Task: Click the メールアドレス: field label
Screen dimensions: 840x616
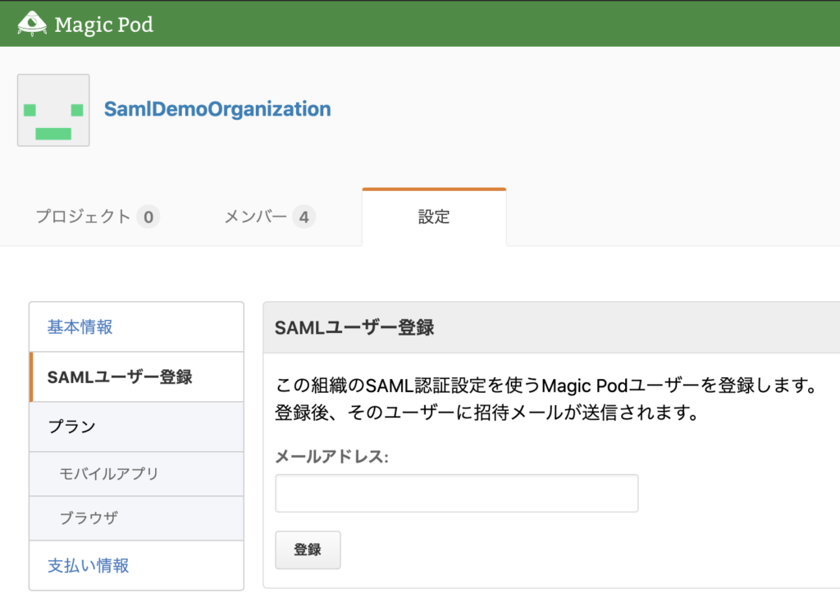Action: pyautogui.click(x=331, y=457)
